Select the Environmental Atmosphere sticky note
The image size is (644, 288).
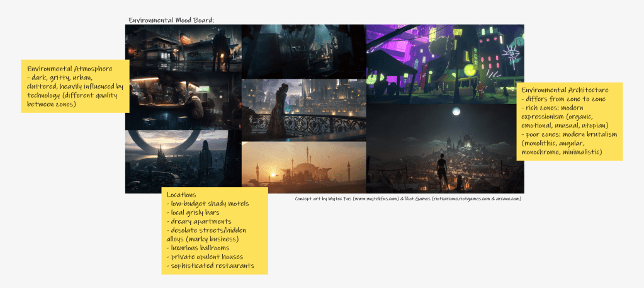pyautogui.click(x=75, y=86)
